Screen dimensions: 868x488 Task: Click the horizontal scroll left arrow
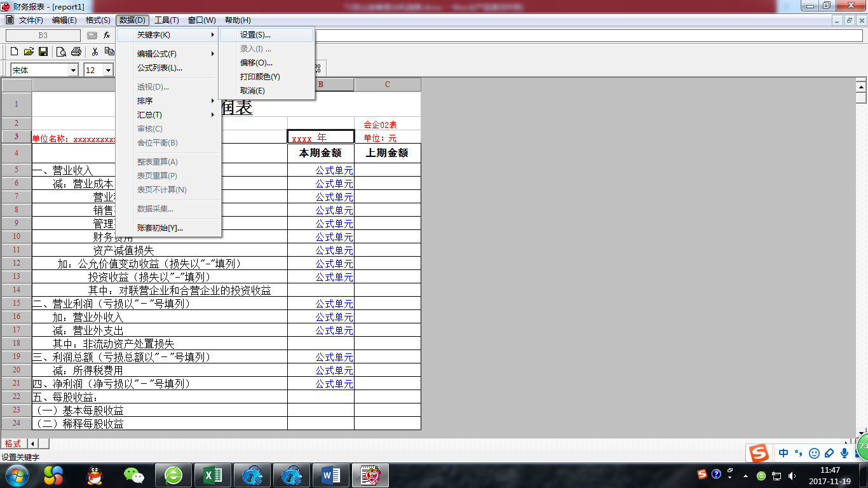point(32,444)
